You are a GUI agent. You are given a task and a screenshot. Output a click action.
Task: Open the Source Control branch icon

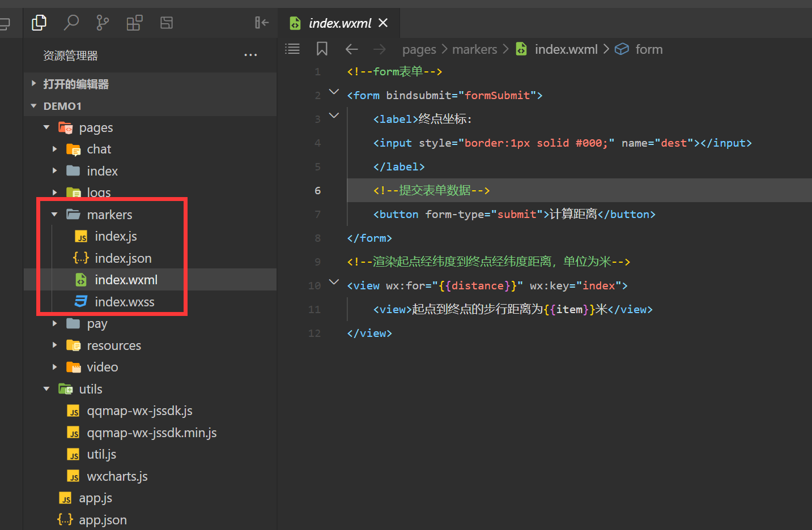[103, 23]
